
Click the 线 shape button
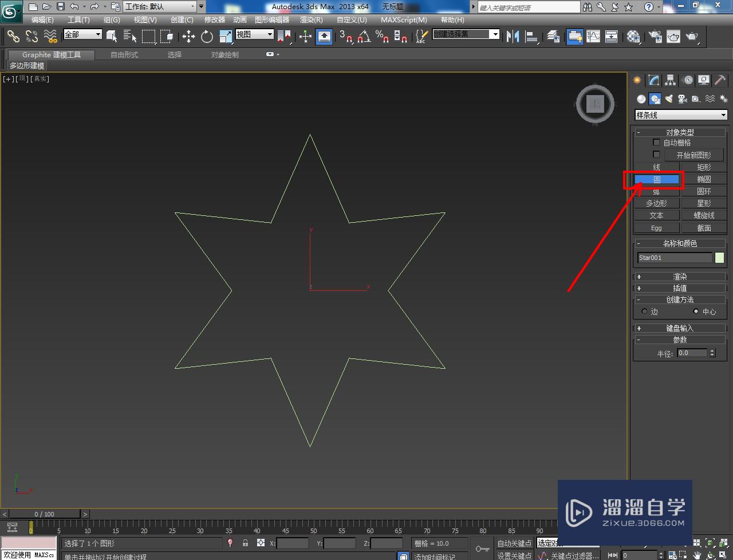tap(656, 167)
